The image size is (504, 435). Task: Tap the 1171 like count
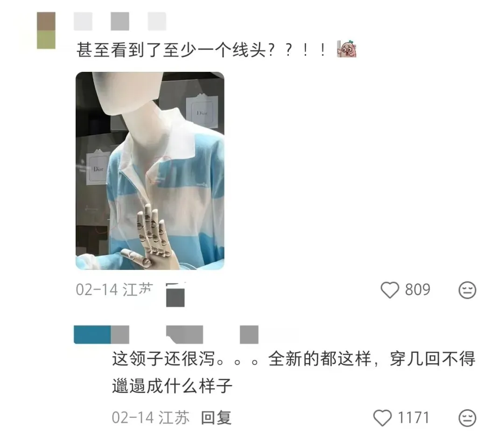[x=413, y=418]
